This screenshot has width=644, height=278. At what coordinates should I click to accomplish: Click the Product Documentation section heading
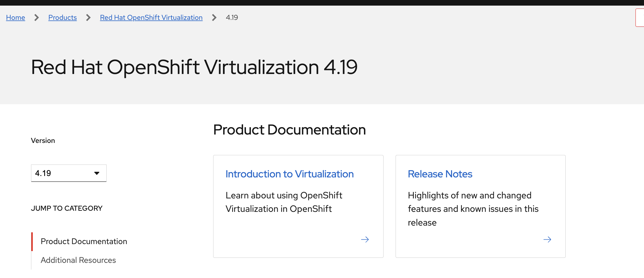click(x=289, y=130)
